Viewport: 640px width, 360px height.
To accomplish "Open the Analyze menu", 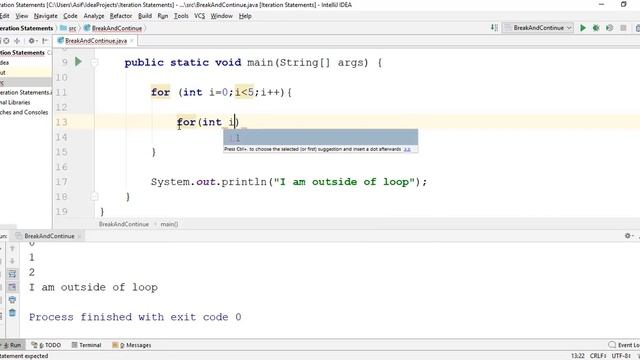I will click(94, 16).
